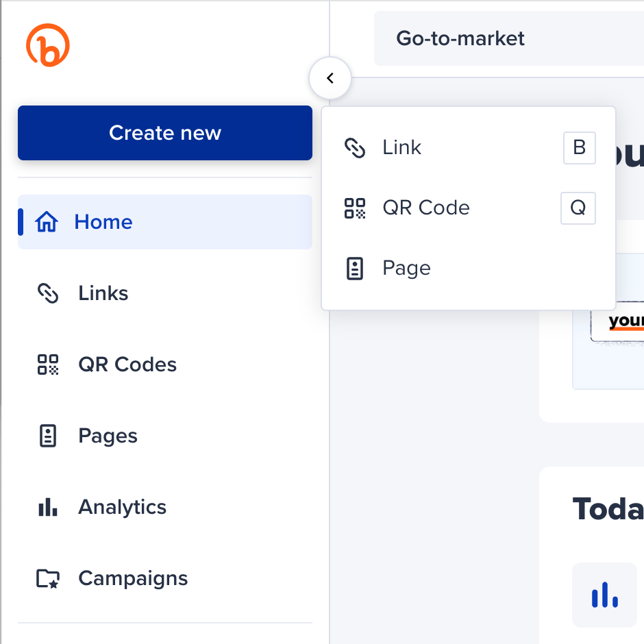Choose Link from the create menu
The height and width of the screenshot is (644, 644).
click(x=402, y=147)
